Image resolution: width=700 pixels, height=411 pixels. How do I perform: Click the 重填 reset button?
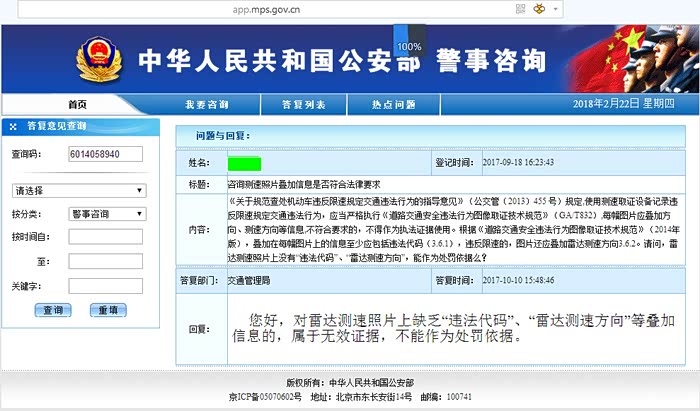tap(107, 311)
